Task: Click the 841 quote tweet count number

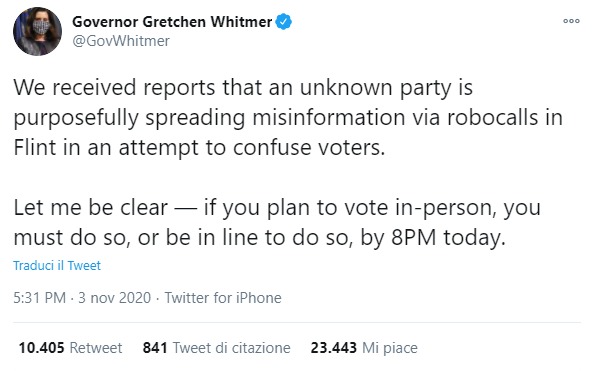Action: tap(155, 348)
